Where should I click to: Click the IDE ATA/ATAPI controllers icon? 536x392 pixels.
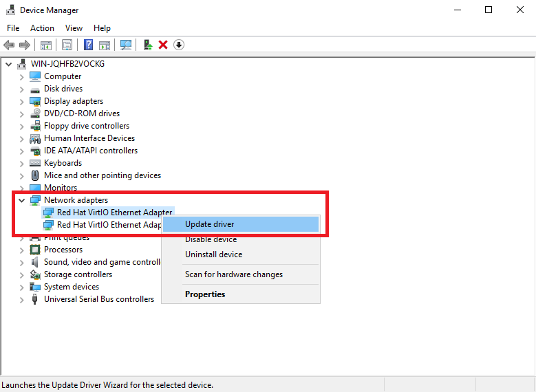[x=35, y=151]
